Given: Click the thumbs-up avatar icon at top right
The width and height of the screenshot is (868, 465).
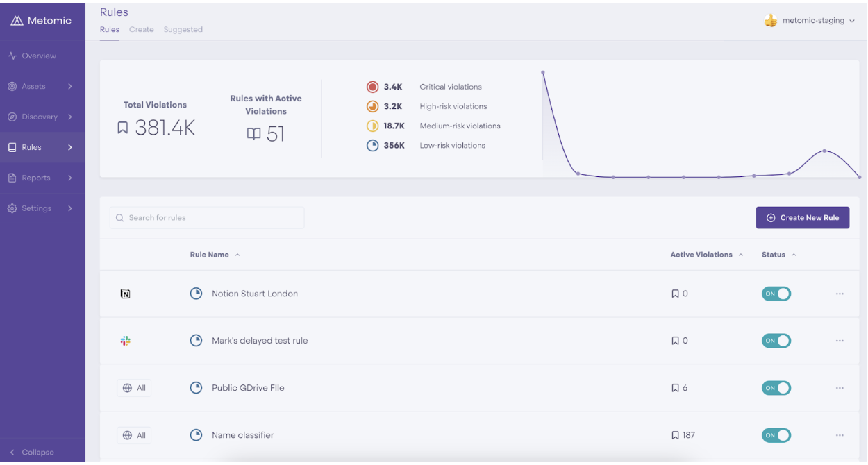Looking at the screenshot, I should (x=770, y=21).
